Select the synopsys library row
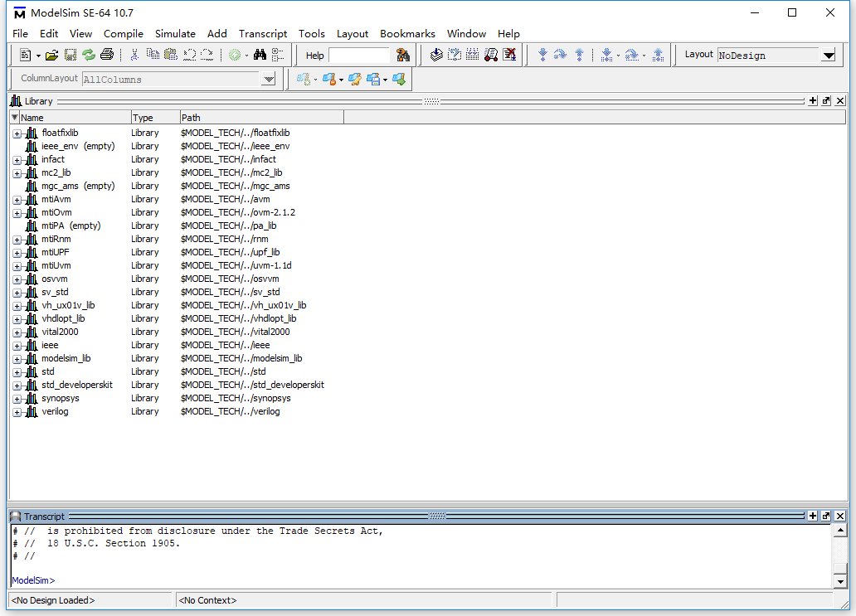 click(x=61, y=398)
